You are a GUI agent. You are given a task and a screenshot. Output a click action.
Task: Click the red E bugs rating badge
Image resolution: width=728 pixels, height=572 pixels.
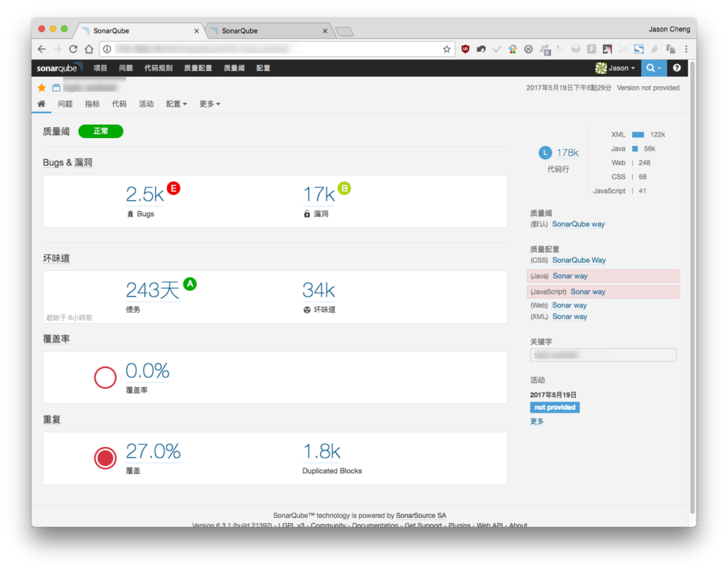click(x=173, y=189)
